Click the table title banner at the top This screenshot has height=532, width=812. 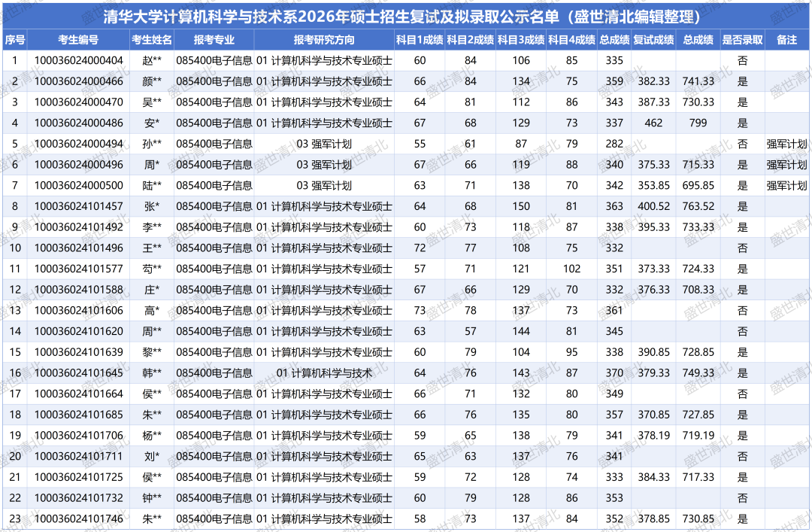pos(406,17)
